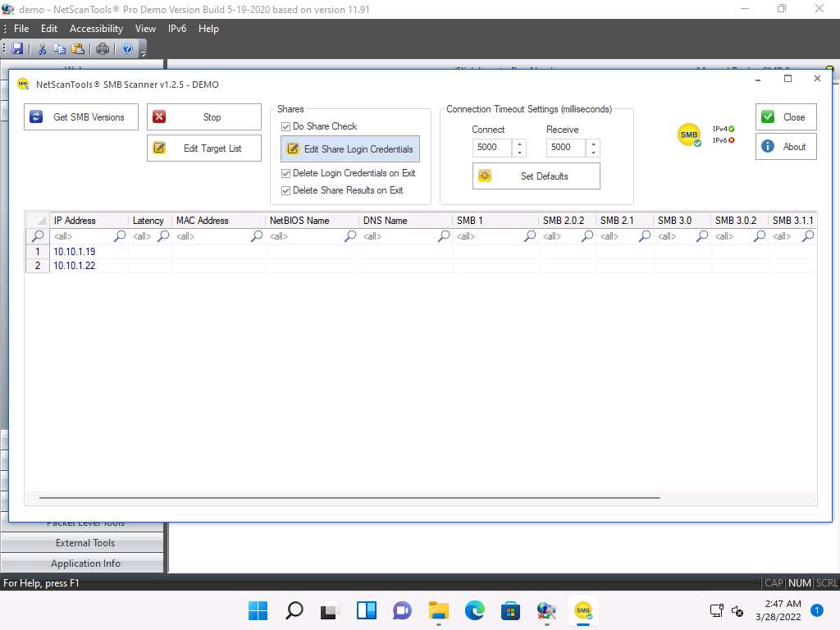This screenshot has width=840, height=630.
Task: Open the IPv6 menu
Action: [176, 28]
